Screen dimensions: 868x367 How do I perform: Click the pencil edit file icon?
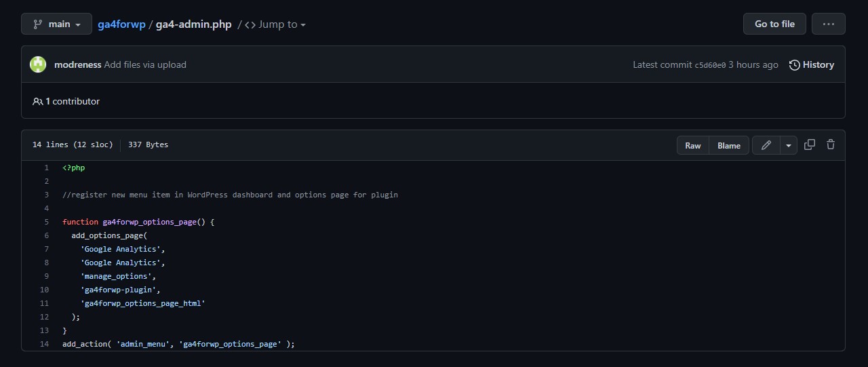(766, 145)
